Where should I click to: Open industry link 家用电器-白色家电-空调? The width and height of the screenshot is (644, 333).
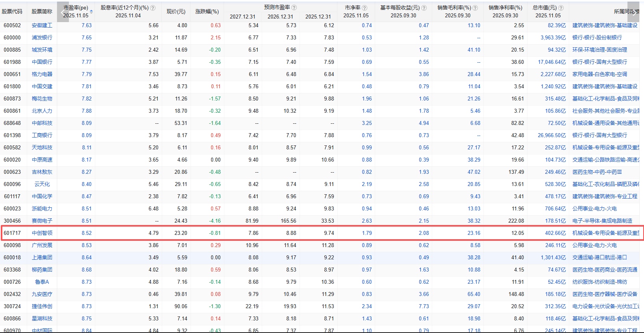pyautogui.click(x=600, y=74)
